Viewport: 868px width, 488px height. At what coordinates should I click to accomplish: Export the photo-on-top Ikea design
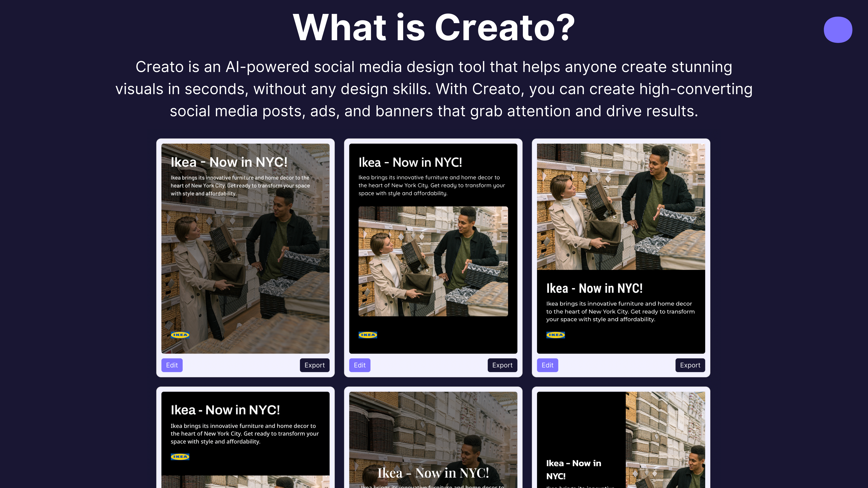point(690,365)
